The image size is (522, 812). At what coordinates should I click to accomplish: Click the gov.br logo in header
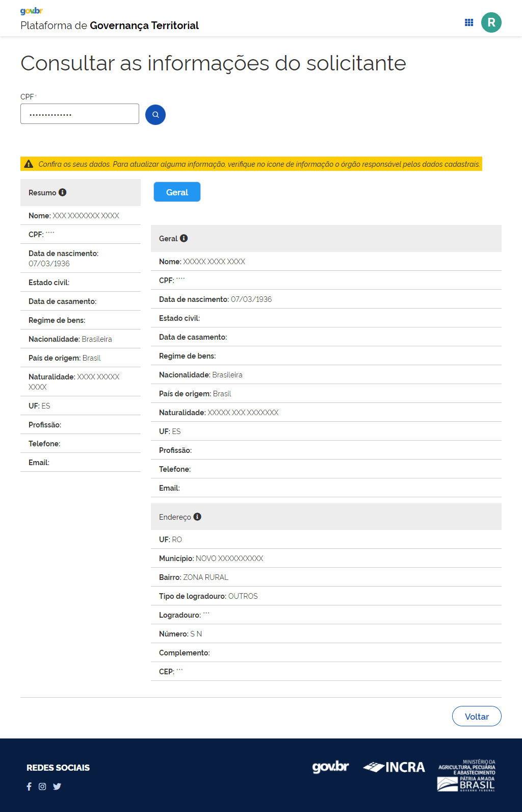(x=31, y=11)
